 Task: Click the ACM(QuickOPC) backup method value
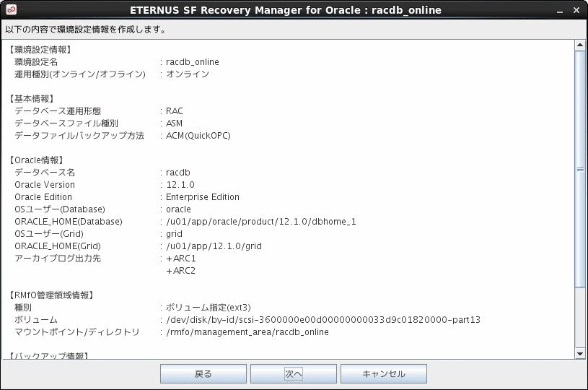tap(198, 136)
